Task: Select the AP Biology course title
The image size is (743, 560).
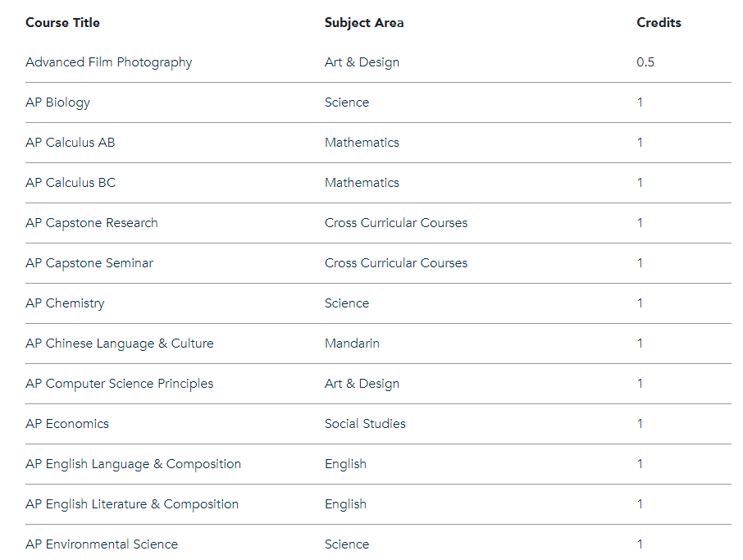Action: (57, 102)
